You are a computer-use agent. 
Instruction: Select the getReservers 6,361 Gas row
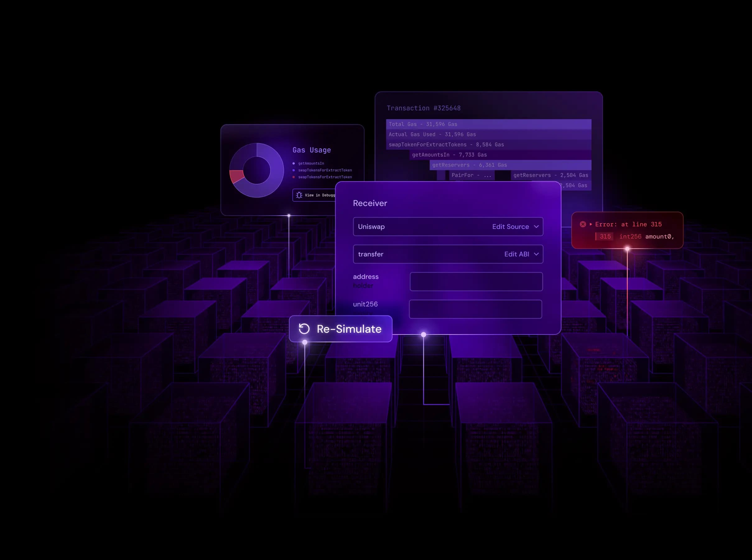click(510, 165)
